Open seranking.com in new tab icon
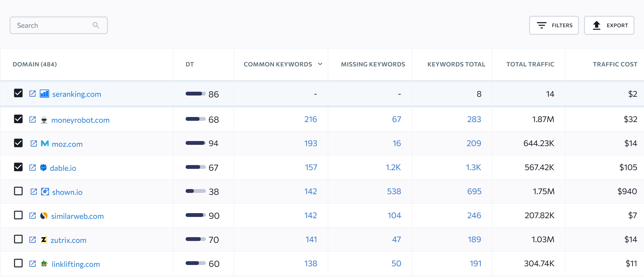Image resolution: width=644 pixels, height=277 pixels. pyautogui.click(x=33, y=94)
